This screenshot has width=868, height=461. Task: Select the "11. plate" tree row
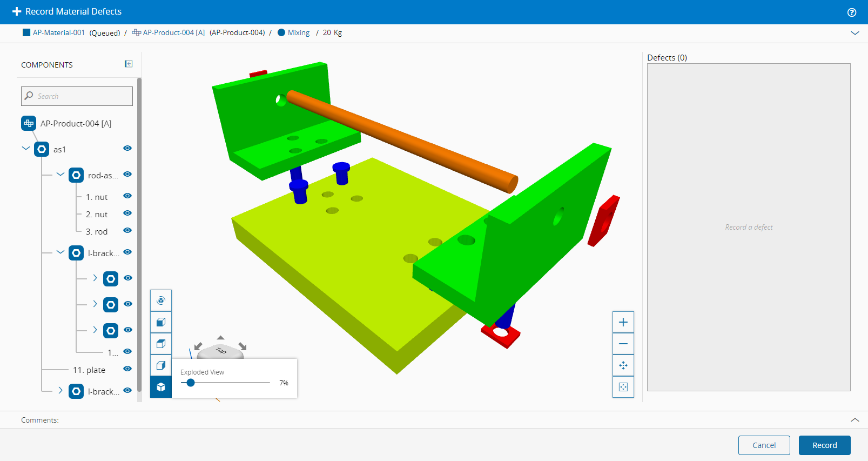89,370
